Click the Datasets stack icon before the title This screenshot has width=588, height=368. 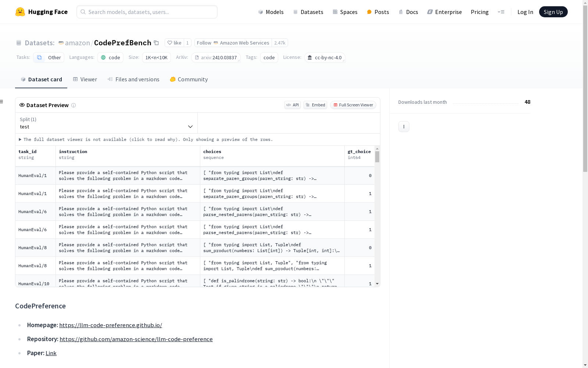[x=19, y=43]
